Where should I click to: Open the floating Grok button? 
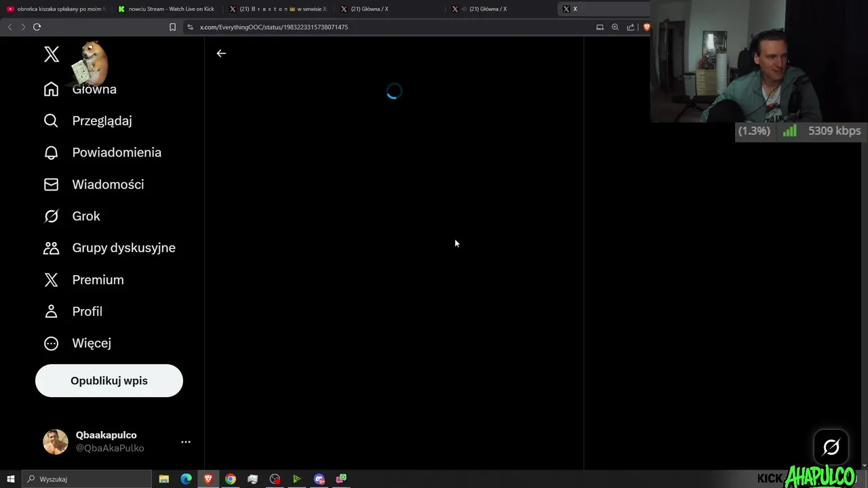pyautogui.click(x=831, y=447)
